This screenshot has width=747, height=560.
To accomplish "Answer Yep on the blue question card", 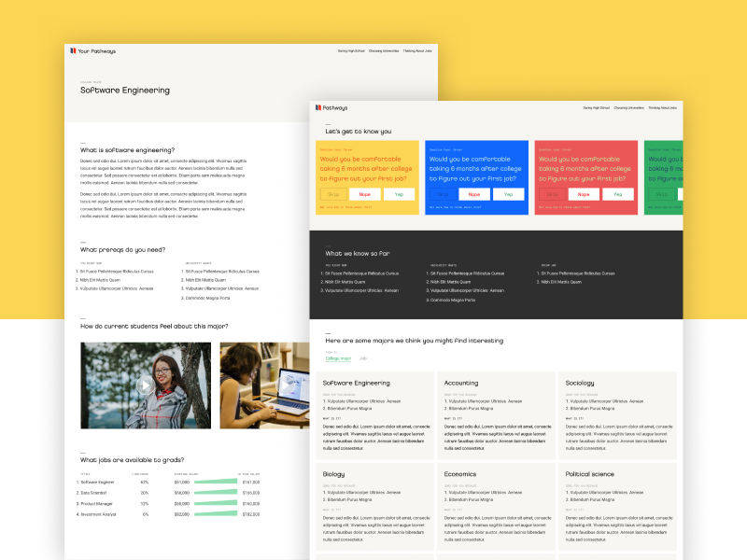I will [508, 194].
